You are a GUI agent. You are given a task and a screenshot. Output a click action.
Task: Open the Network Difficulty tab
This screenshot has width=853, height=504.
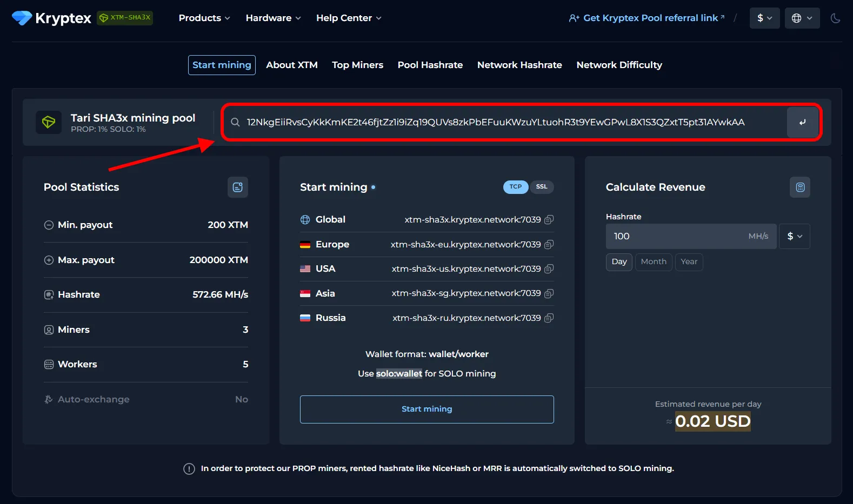[x=619, y=65]
